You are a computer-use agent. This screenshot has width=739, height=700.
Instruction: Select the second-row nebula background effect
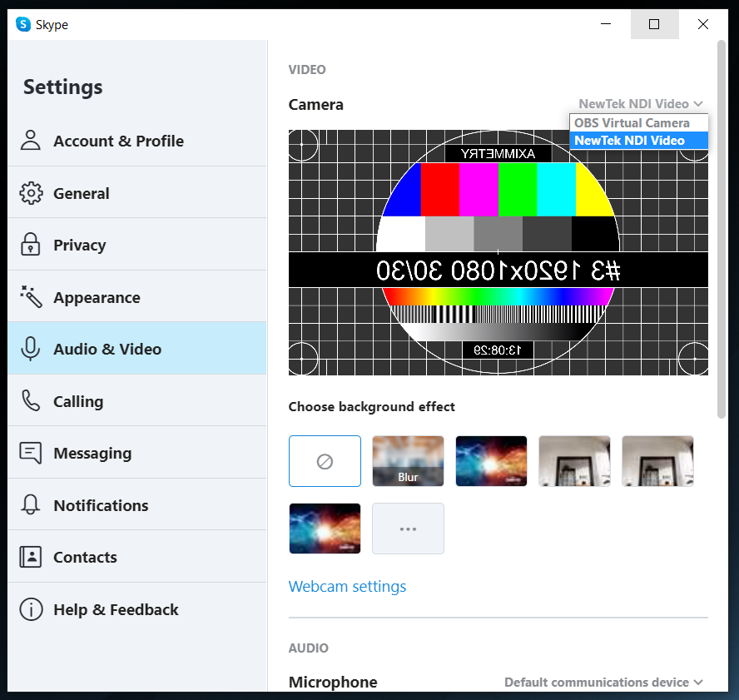coord(325,529)
